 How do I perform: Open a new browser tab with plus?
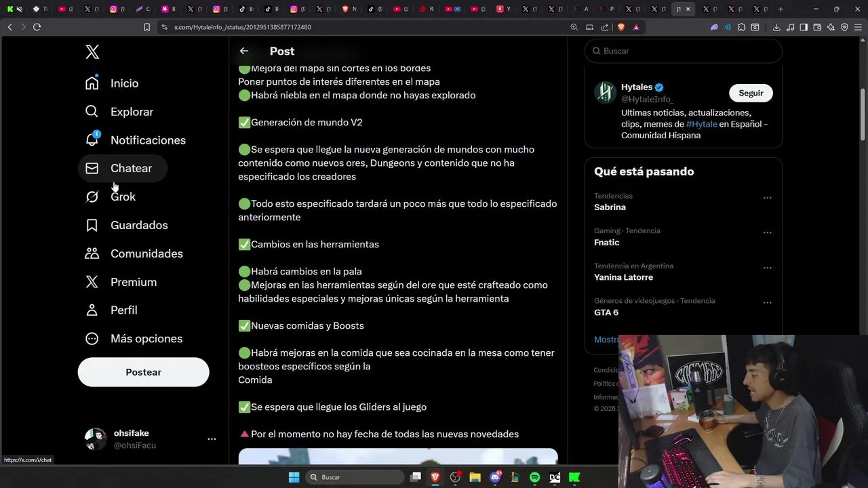(x=781, y=9)
